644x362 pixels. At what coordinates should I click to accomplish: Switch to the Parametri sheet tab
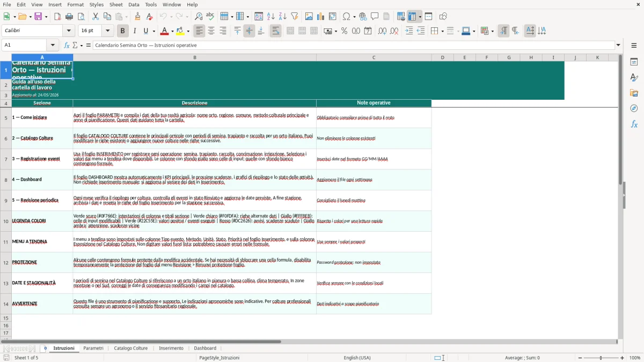click(93, 348)
